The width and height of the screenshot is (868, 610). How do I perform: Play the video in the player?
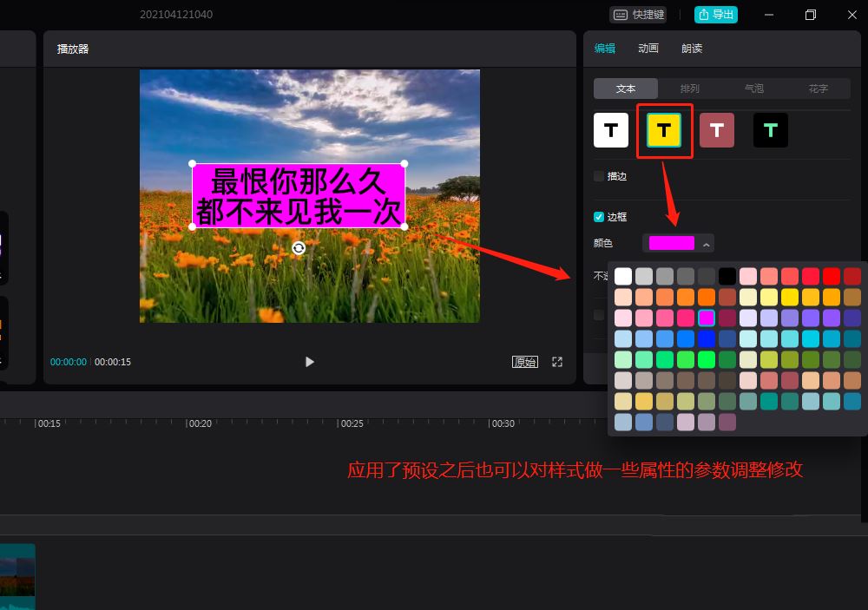pos(310,362)
